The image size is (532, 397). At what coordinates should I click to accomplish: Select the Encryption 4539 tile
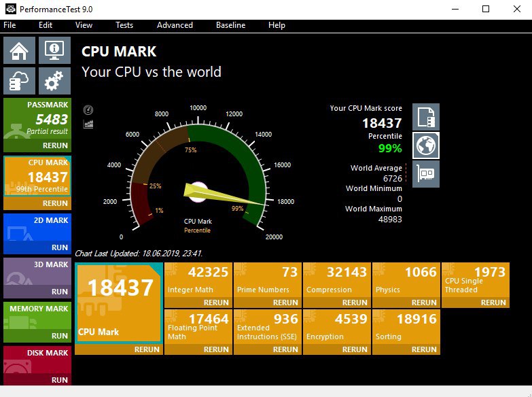click(337, 327)
